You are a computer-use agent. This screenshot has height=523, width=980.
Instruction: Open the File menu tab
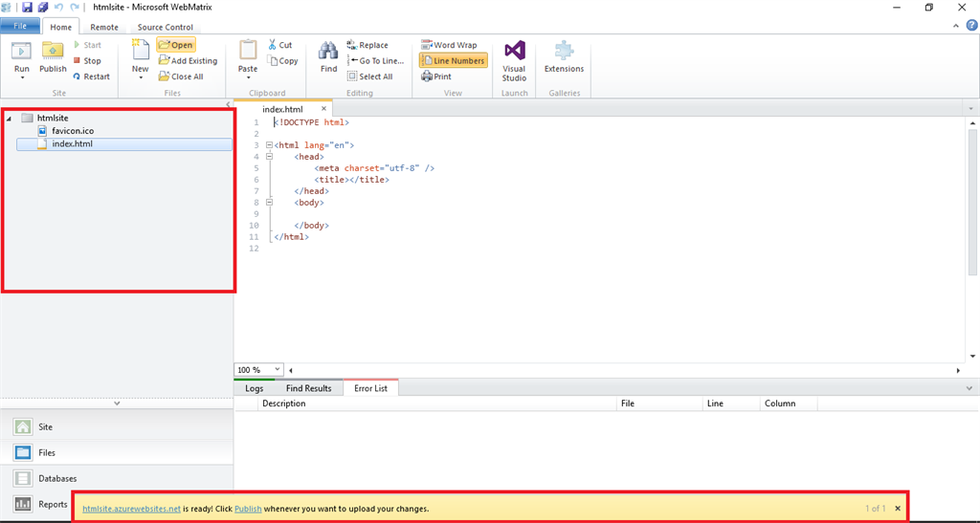[20, 26]
